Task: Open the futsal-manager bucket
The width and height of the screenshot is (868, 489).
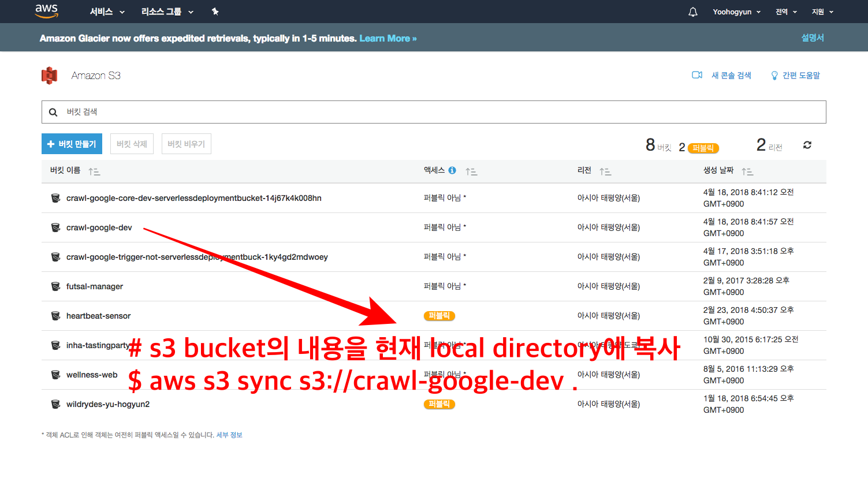Action: [94, 286]
